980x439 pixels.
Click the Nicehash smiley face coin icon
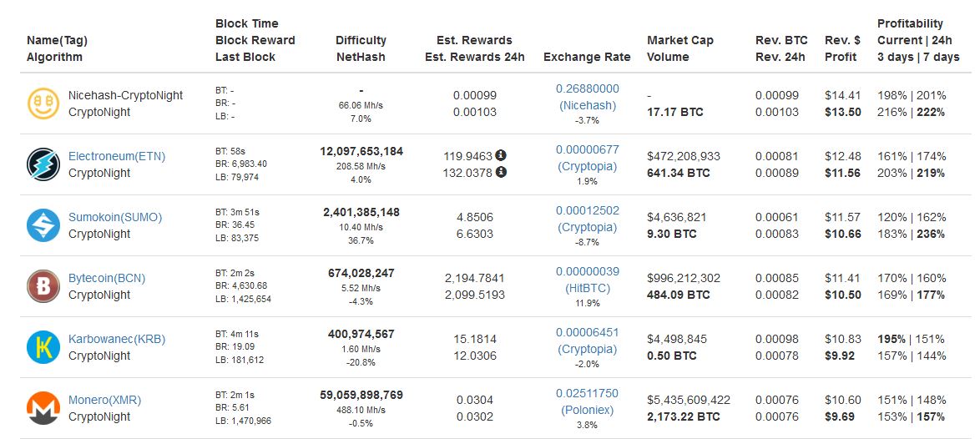point(43,103)
